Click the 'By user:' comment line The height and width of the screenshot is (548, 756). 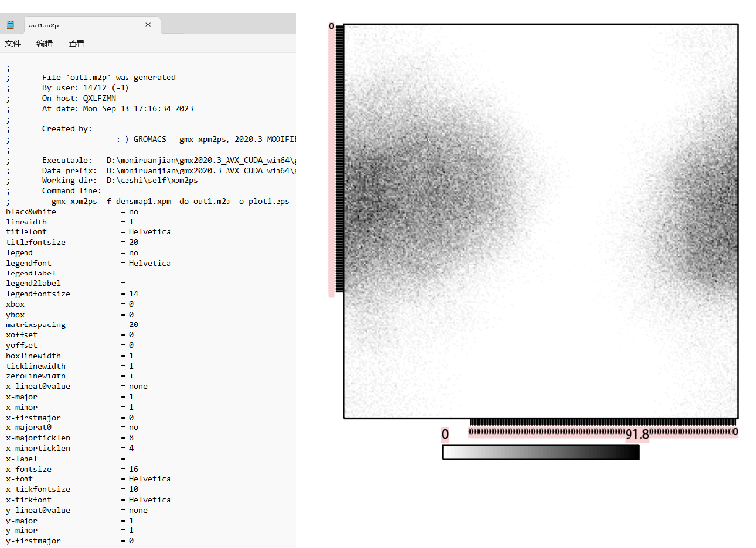click(85, 87)
